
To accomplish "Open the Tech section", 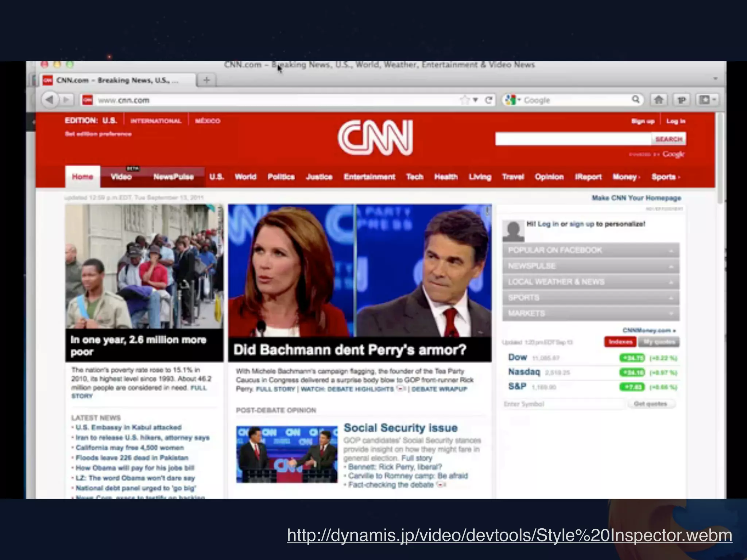I will coord(415,177).
